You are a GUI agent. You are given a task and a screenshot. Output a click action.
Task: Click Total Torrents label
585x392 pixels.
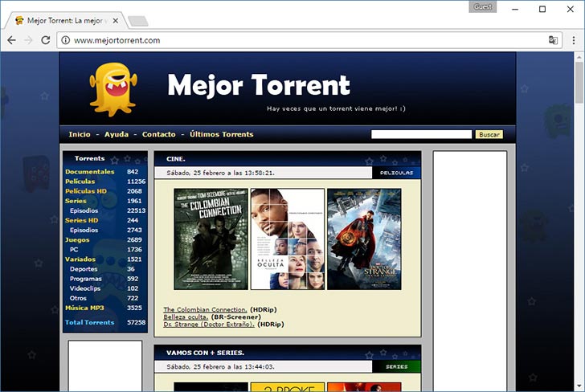(x=89, y=322)
